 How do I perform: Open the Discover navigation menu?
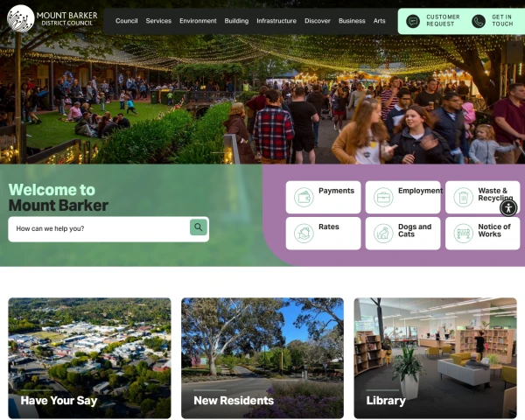click(318, 21)
